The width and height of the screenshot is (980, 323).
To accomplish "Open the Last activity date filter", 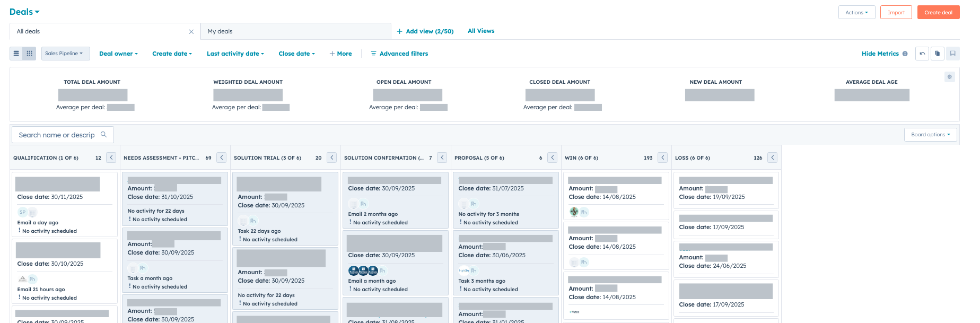I will click(235, 54).
